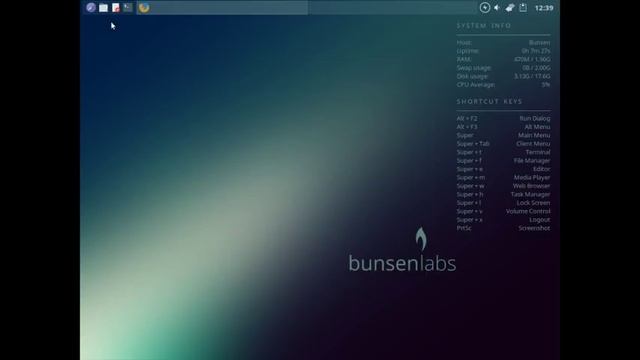Open the network tray icon
Screen dimensions: 640x360
510,8
